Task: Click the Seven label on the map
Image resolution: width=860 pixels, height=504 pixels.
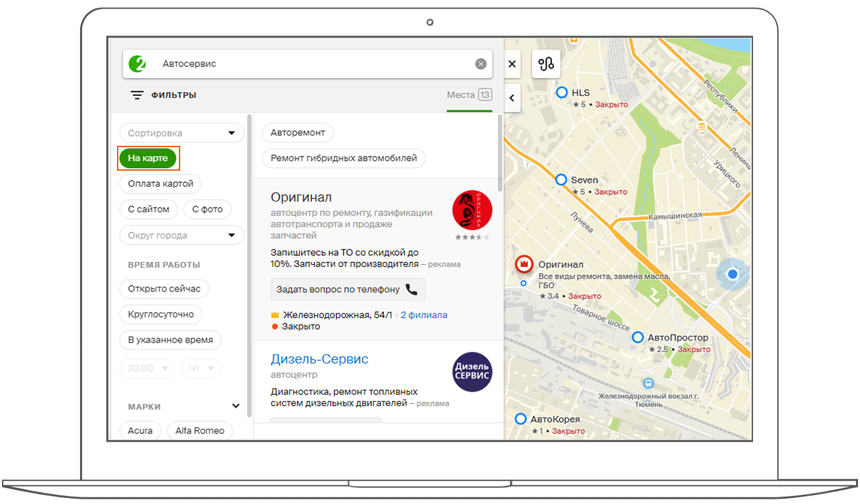Action: coord(584,179)
